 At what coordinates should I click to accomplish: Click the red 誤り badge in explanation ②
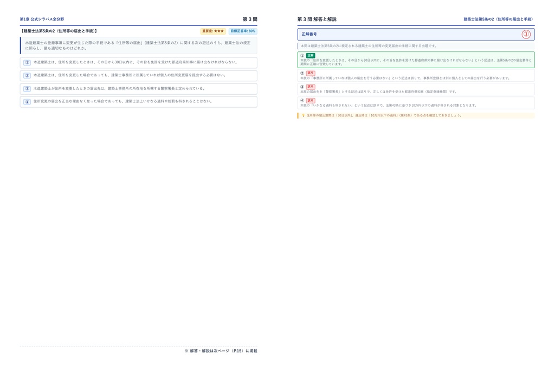(311, 73)
